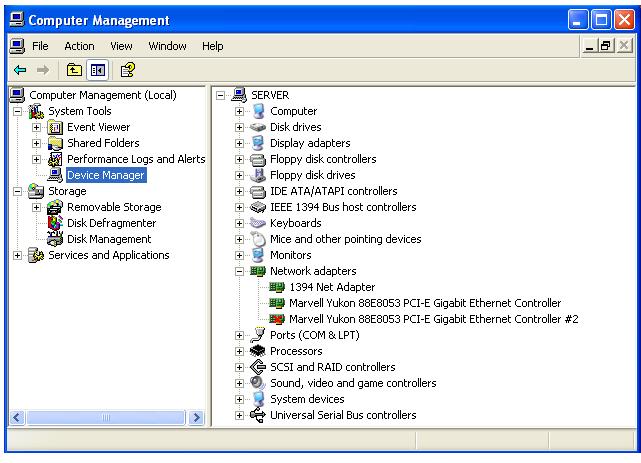This screenshot has height=463, width=641.
Task: Click the 1394 Net Adapter icon
Action: click(x=277, y=287)
